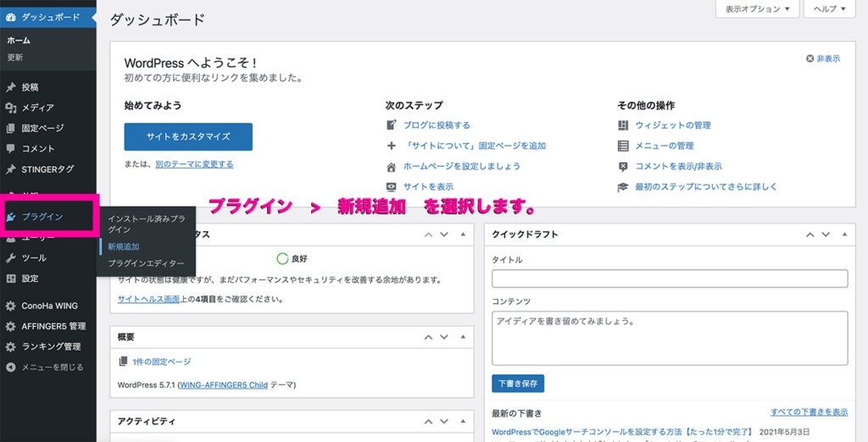Open the 1件の固定ページ link
This screenshot has width=868, height=442.
(162, 362)
